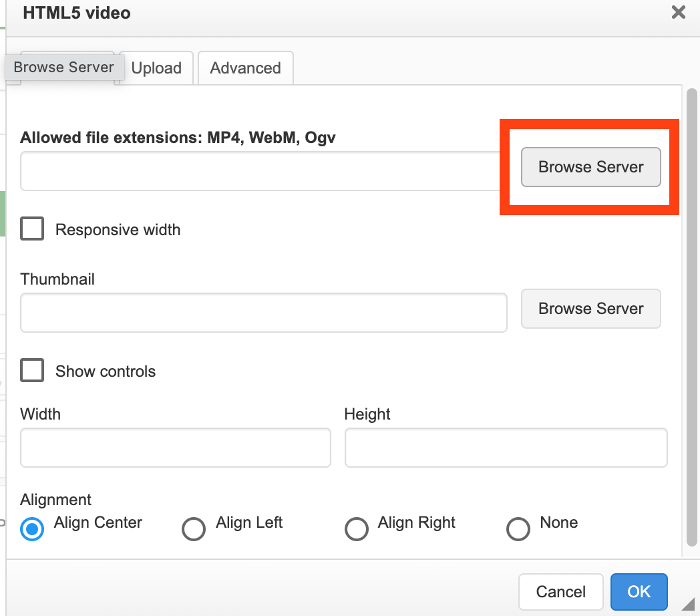Click into the Width input box
Screen dimensions: 700x616
[176, 448]
